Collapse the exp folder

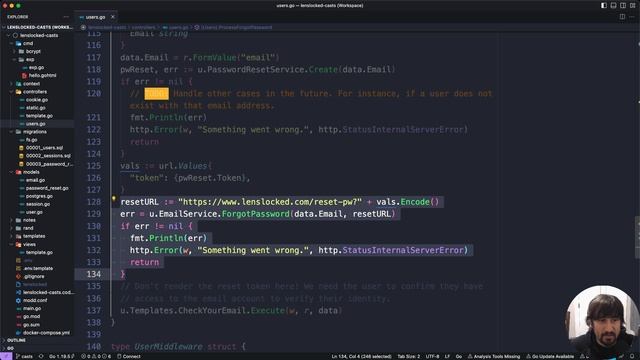point(30,59)
